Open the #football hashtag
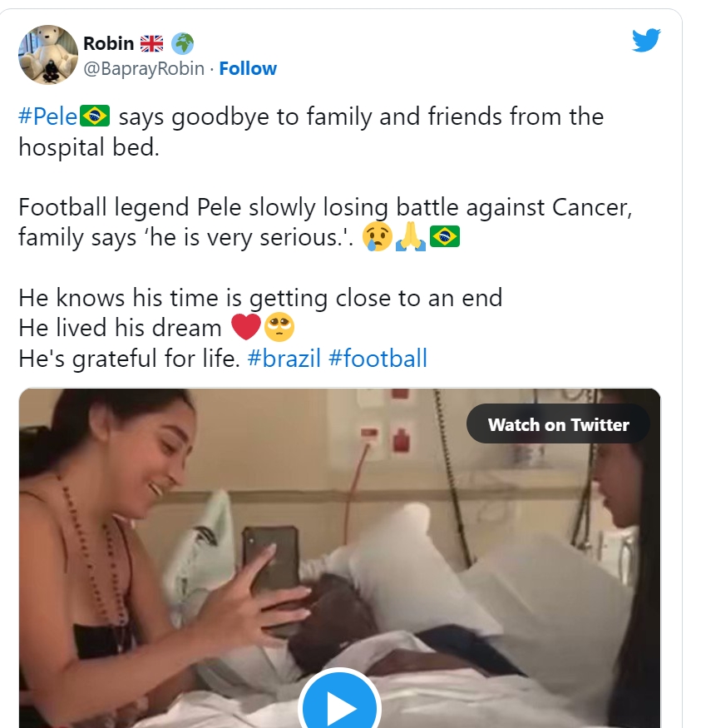Image resolution: width=701 pixels, height=728 pixels. tap(378, 359)
